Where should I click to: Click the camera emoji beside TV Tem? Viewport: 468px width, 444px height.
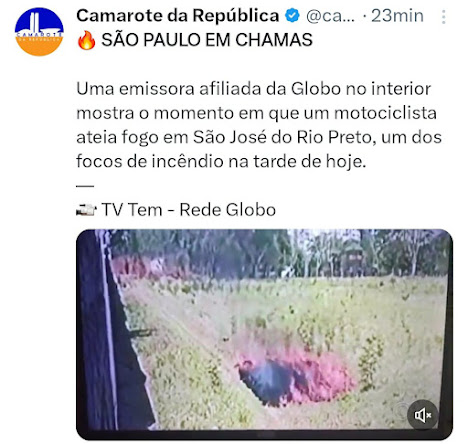86,210
